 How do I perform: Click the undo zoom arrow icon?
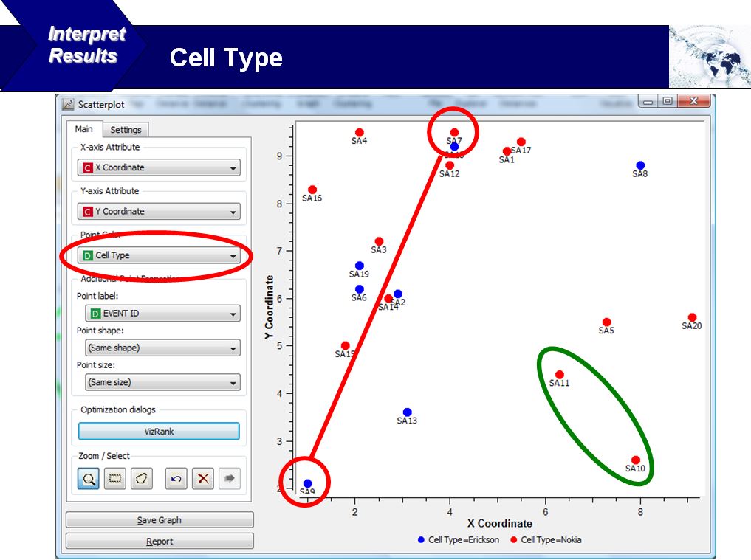tap(176, 478)
